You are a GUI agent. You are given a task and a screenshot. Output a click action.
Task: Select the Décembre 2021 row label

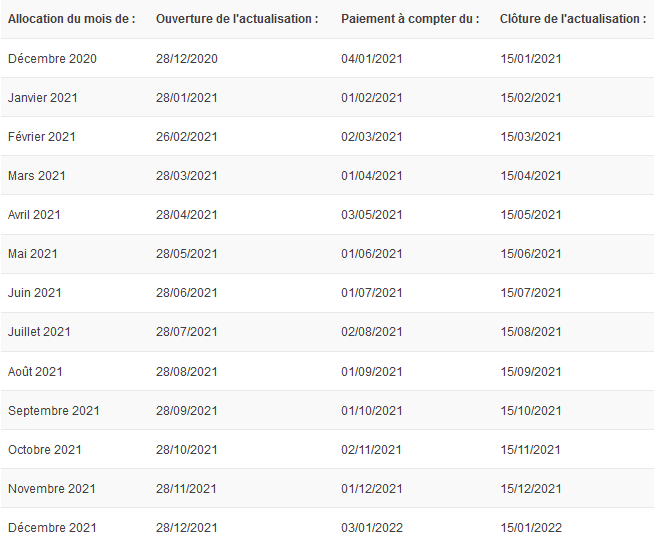pyautogui.click(x=52, y=528)
